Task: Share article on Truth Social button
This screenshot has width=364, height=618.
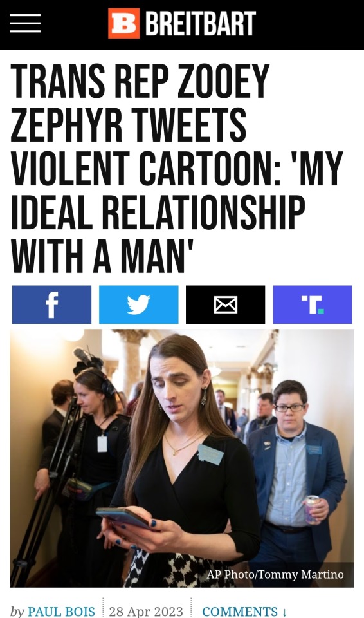Action: [313, 304]
